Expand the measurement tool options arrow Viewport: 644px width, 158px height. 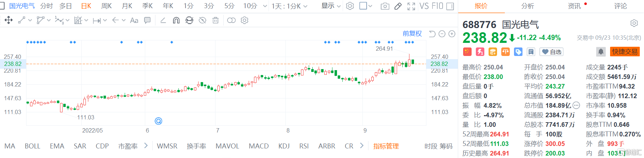pos(105,21)
